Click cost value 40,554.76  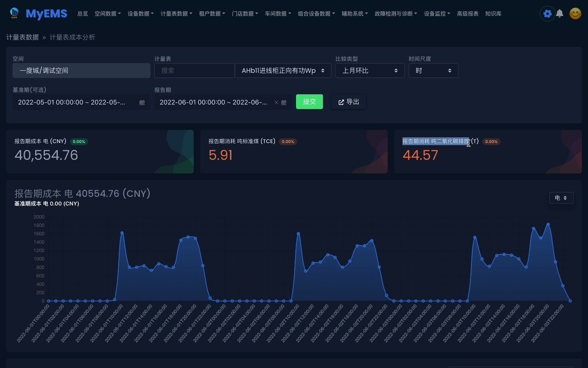point(46,155)
